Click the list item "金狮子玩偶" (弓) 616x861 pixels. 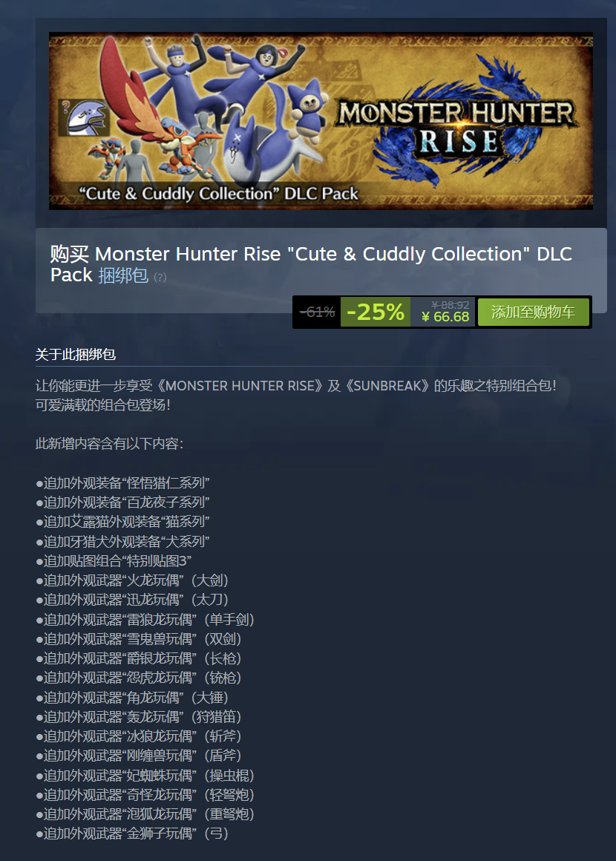pos(132,833)
